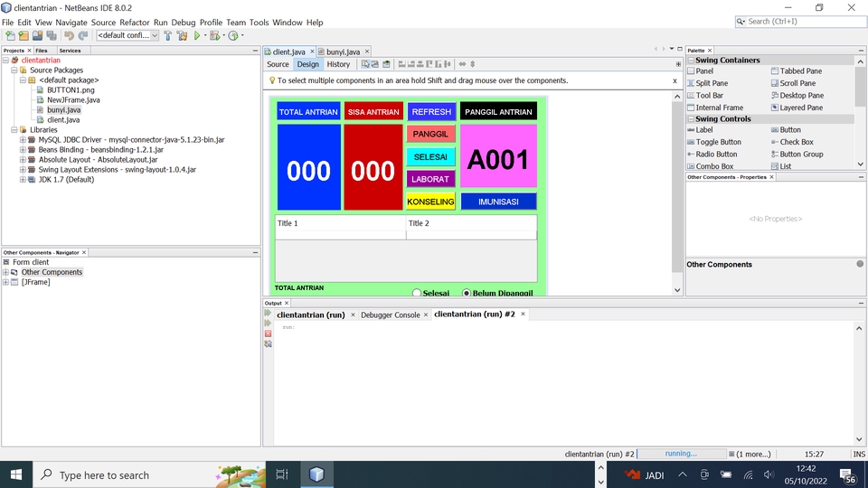Select Toggle Button in the palette

718,142
